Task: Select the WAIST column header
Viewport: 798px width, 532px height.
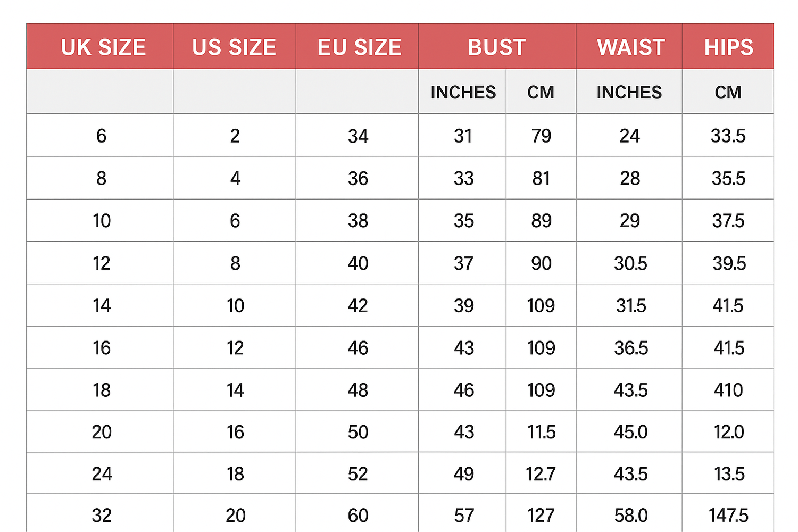Action: pyautogui.click(x=630, y=47)
